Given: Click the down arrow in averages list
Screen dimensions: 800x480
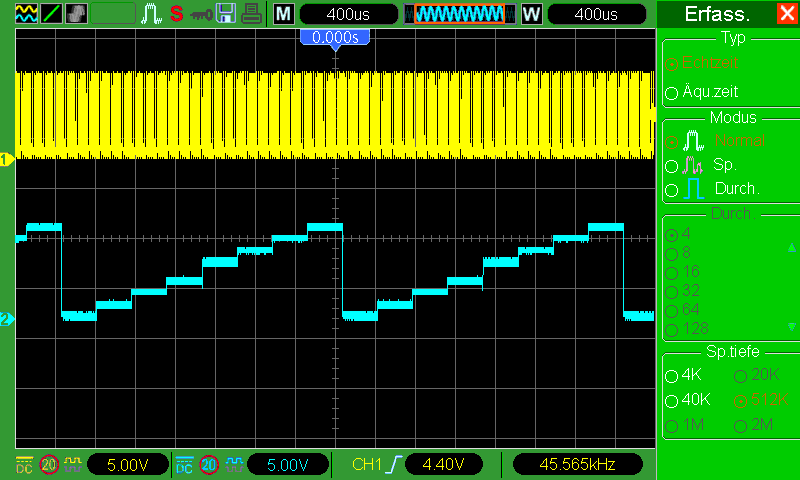Looking at the screenshot, I should pyautogui.click(x=791, y=326).
